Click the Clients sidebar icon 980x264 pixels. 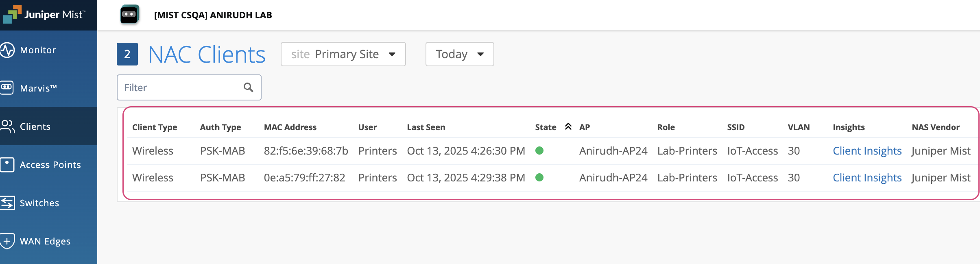[7, 126]
